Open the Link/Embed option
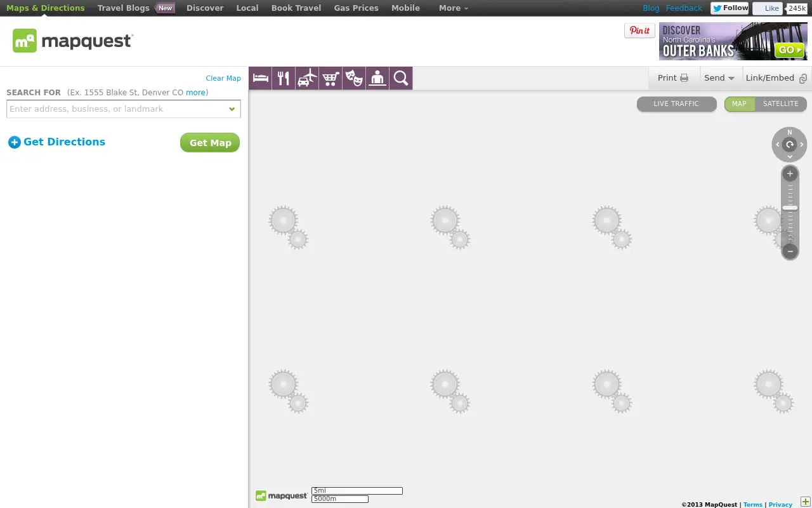 pos(776,78)
